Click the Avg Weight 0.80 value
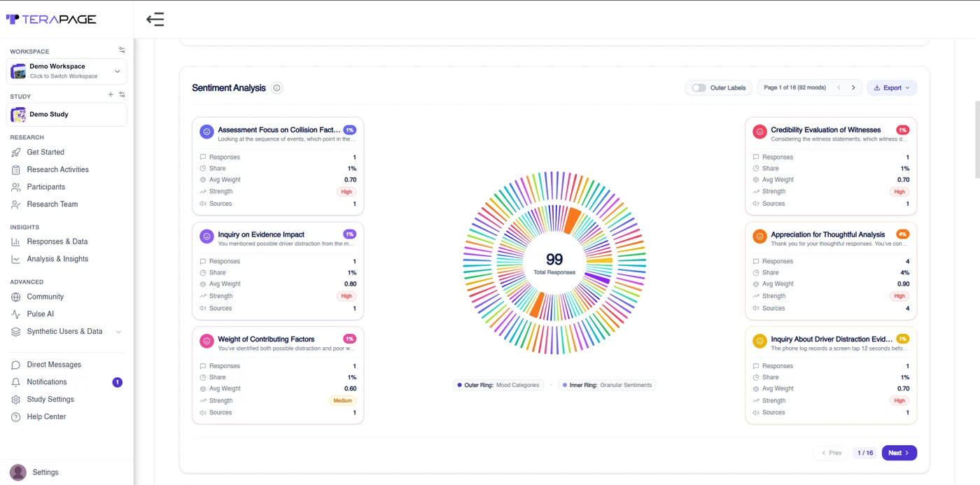 click(350, 284)
